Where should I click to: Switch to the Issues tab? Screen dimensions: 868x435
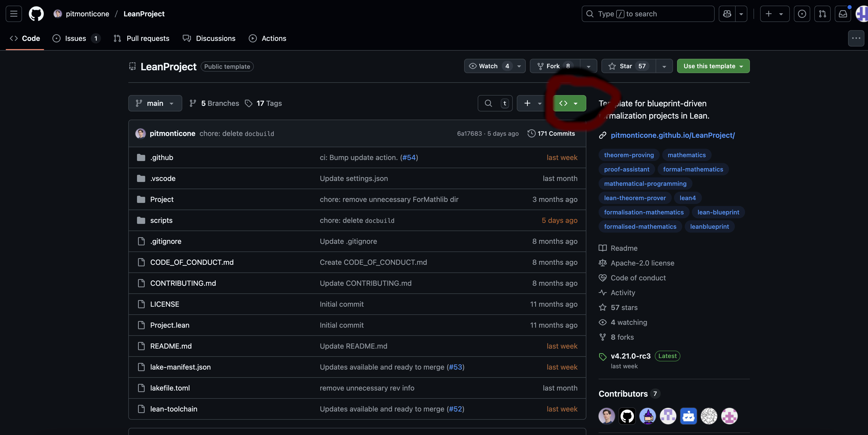tap(75, 38)
